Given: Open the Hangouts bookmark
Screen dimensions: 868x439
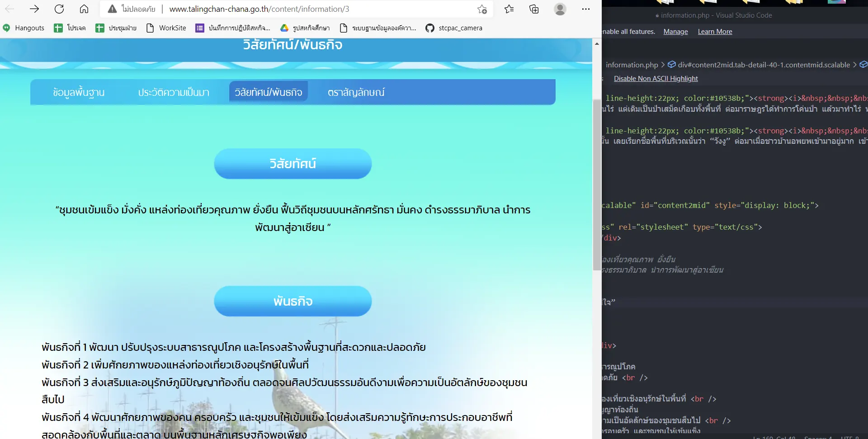Looking at the screenshot, I should (x=24, y=28).
